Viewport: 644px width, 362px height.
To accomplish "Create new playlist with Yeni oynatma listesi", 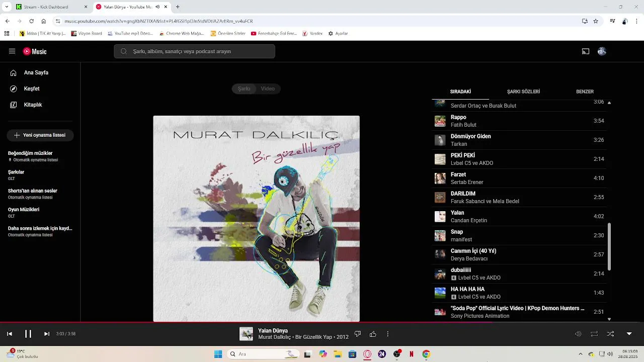I will (40, 135).
